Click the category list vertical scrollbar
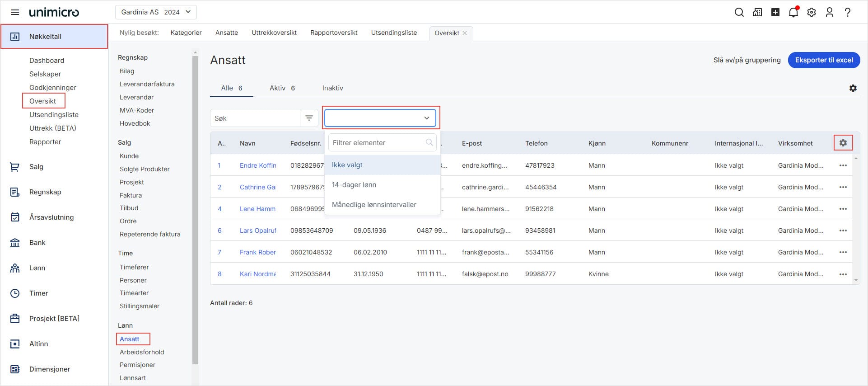 pos(195,208)
